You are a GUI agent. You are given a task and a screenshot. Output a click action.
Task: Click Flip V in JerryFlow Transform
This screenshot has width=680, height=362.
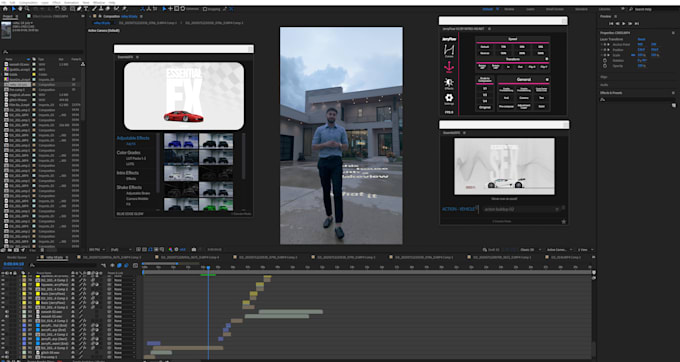coord(544,67)
